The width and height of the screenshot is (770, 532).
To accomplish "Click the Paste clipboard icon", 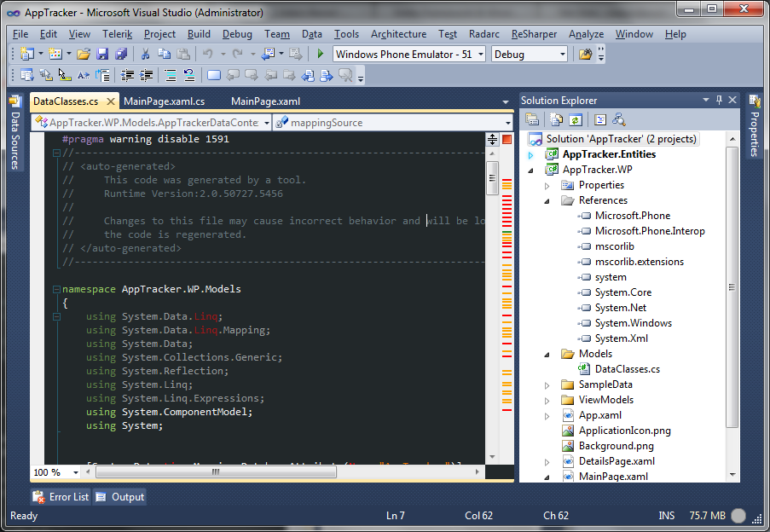I will pos(183,54).
